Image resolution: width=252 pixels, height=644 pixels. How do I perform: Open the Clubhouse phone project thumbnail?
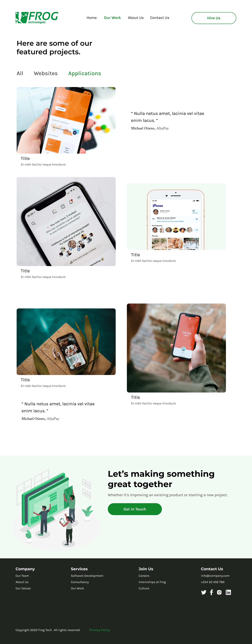pyautogui.click(x=66, y=221)
